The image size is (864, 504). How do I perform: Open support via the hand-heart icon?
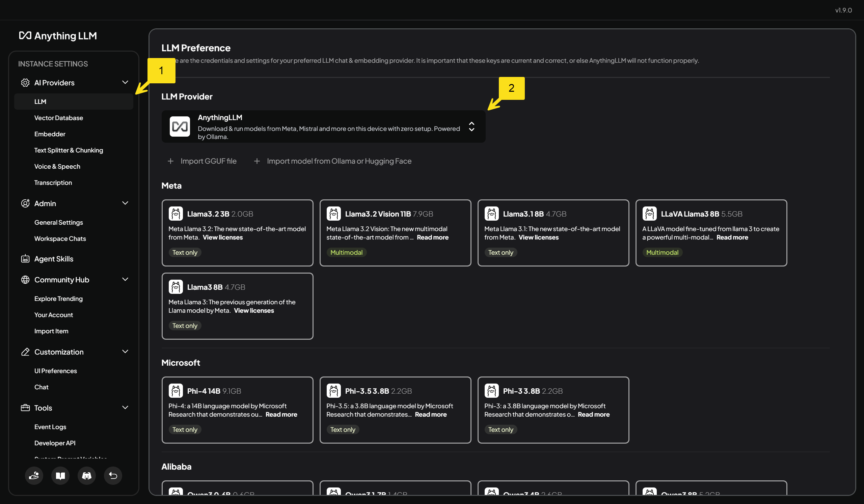34,476
